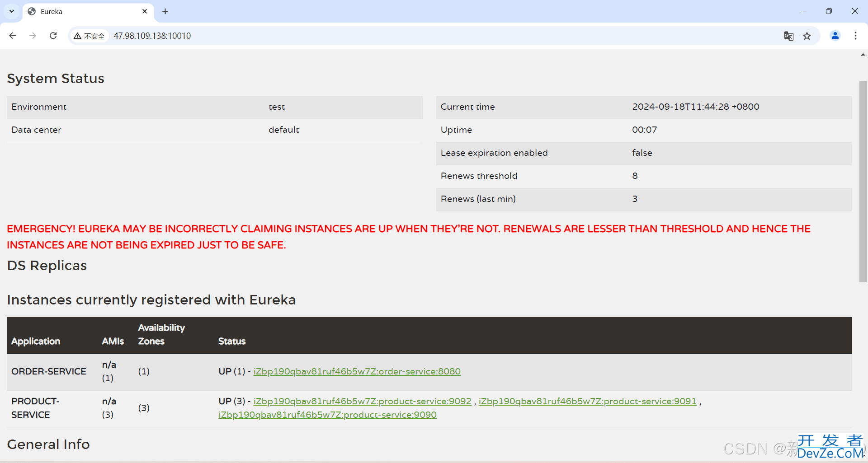The image size is (868, 463).
Task: Click the scrollbar up arrow
Action: pyautogui.click(x=863, y=55)
